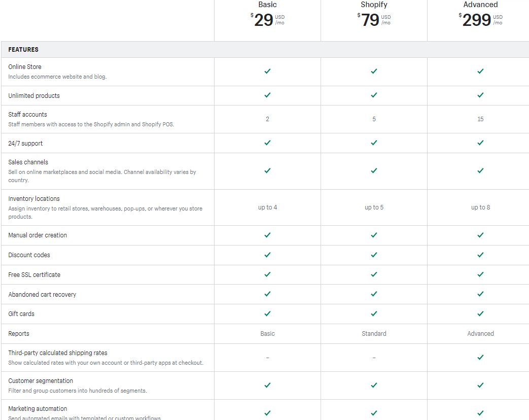This screenshot has height=420, width=529.
Task: Click Sales channels checkmark in Basic column
Action: click(267, 171)
